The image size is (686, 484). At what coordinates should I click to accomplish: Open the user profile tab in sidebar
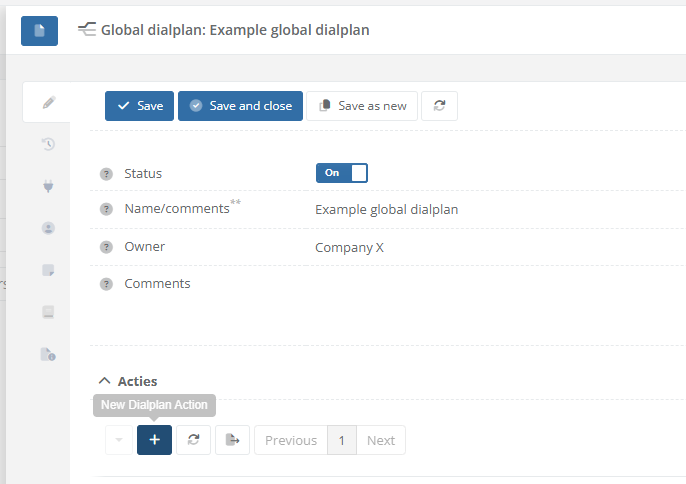48,228
